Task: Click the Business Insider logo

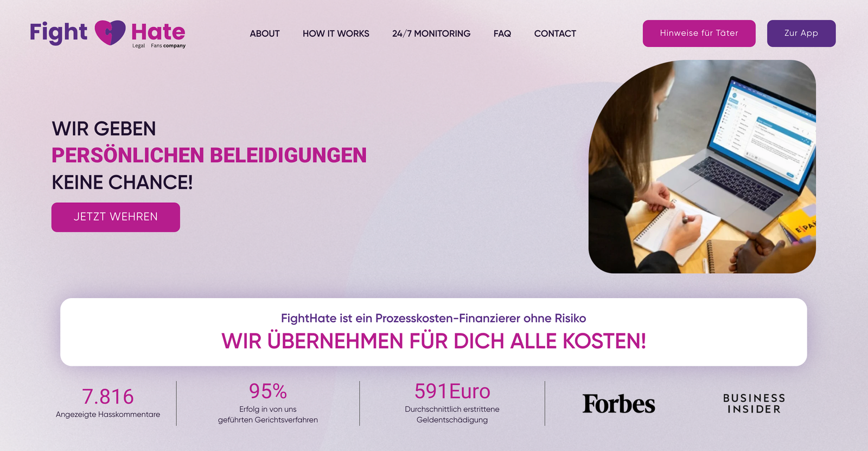Action: pos(754,404)
